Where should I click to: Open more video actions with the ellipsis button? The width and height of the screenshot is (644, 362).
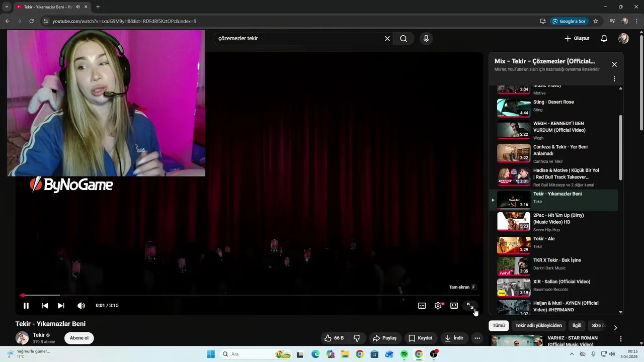(477, 338)
